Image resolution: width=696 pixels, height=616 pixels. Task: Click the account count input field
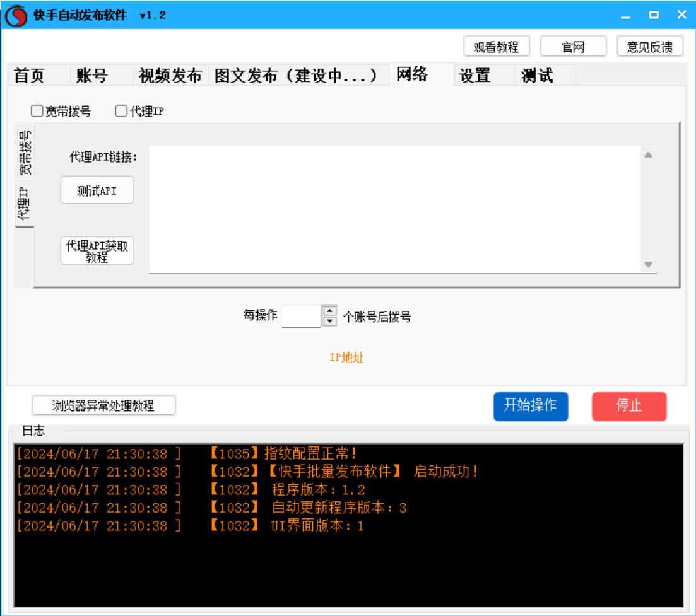[302, 317]
